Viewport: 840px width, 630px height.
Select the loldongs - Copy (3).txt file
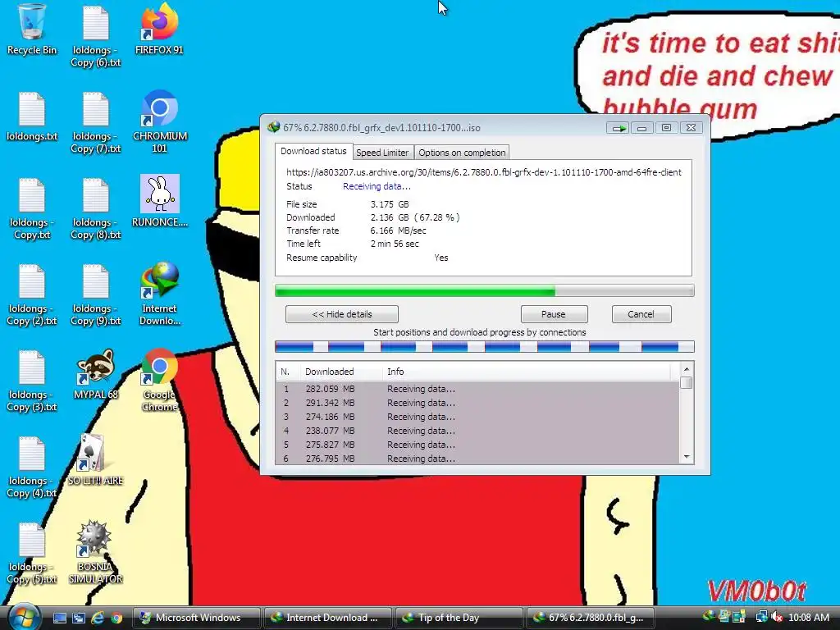32,381
